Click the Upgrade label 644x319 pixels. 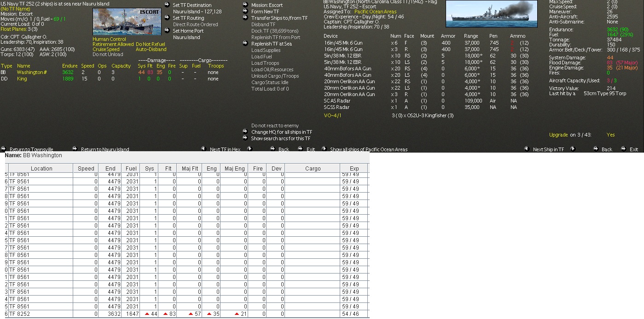558,135
